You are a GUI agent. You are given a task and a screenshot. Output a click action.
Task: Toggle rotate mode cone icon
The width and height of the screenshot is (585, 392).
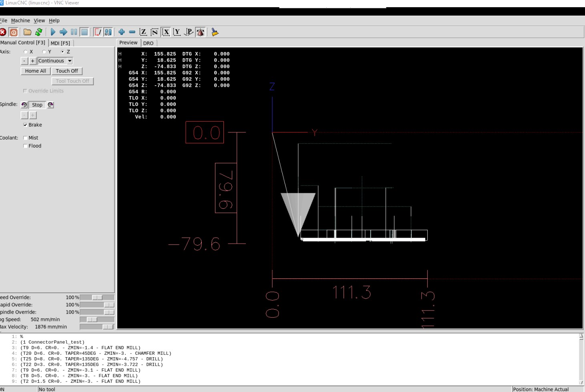pyautogui.click(x=201, y=32)
